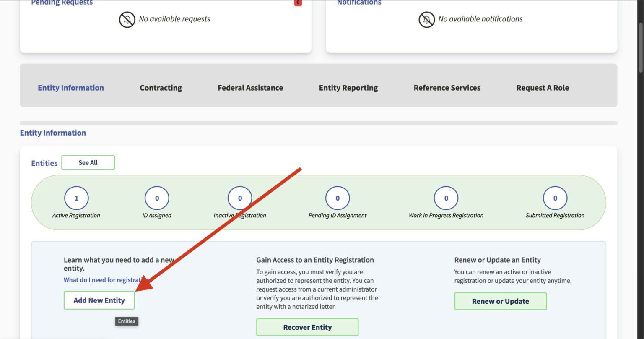The image size is (644, 339).
Task: Select the ID Assigned count circle
Action: point(157,198)
